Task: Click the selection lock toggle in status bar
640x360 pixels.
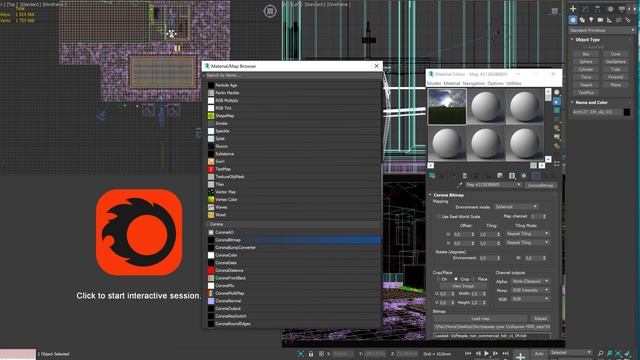Action: point(311,354)
